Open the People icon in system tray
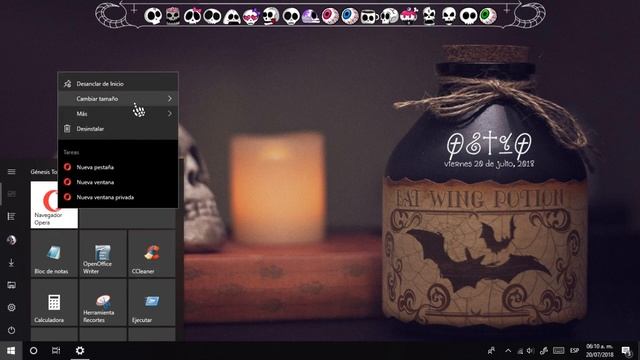The height and width of the screenshot is (360, 640). pos(491,351)
